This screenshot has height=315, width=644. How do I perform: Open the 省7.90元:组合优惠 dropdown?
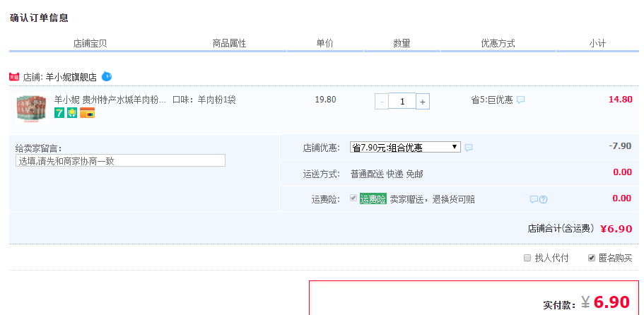point(405,147)
